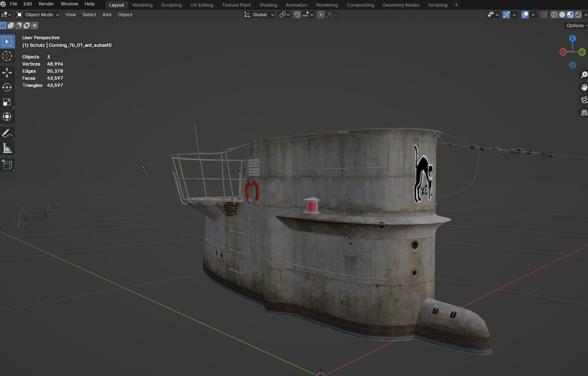Screen dimensions: 588x376
Task: Open selectability and visibility dropdown
Action: [x=493, y=15]
